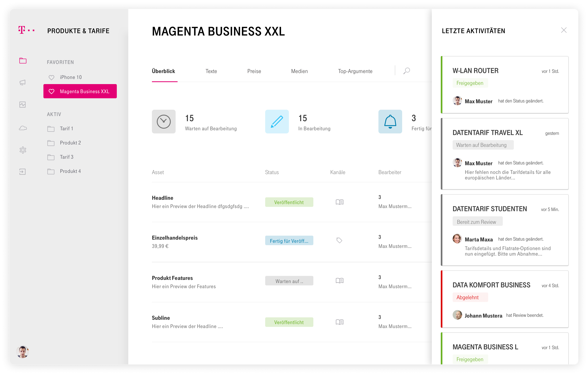
Task: Close the Letzte Aktivitäten panel
Action: pos(564,30)
